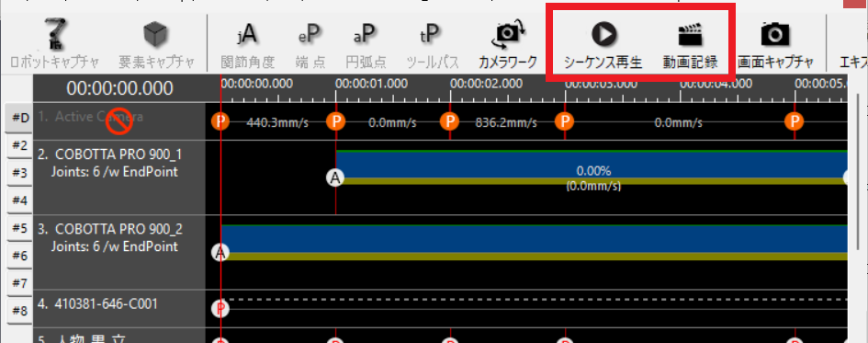This screenshot has height=343, width=868.
Task: Select the #6 side tab
Action: tap(19, 256)
